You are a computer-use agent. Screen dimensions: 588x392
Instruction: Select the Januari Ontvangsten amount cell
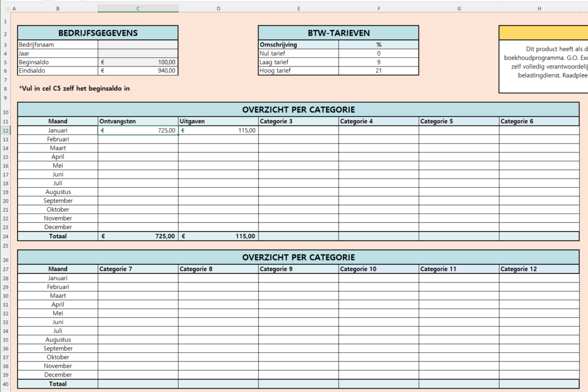pos(138,130)
